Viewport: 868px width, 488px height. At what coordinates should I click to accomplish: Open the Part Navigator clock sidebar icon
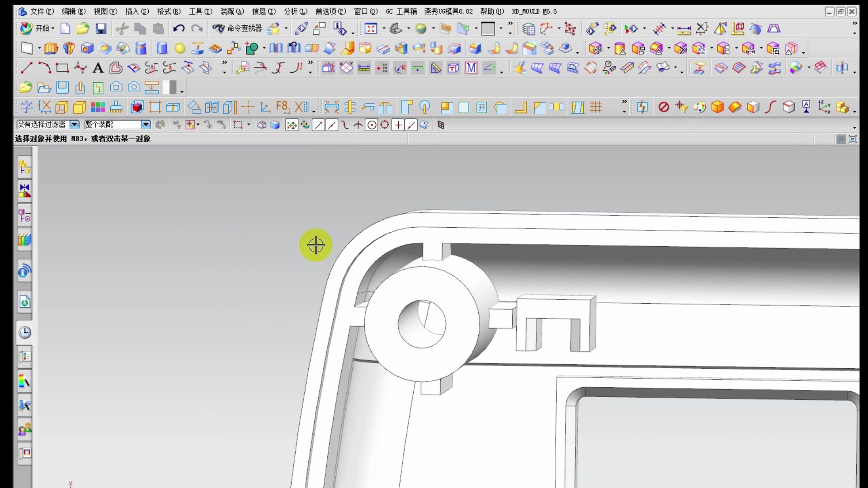click(x=24, y=333)
